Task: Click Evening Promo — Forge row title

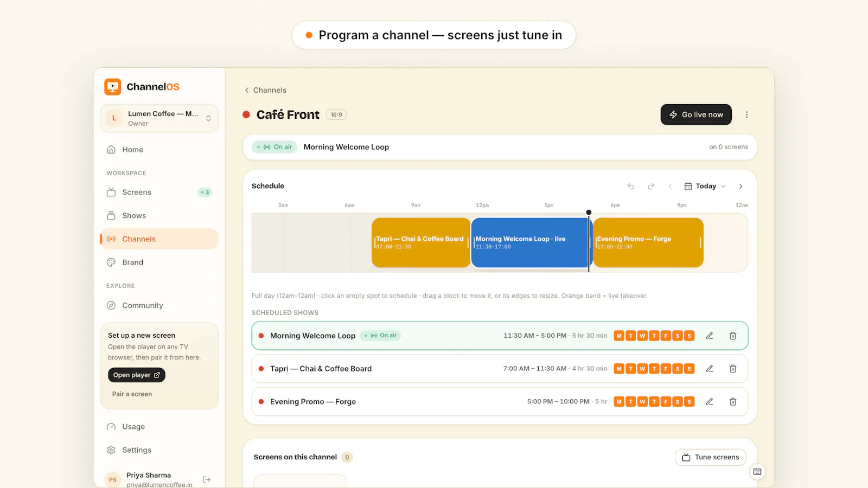Action: pos(313,402)
